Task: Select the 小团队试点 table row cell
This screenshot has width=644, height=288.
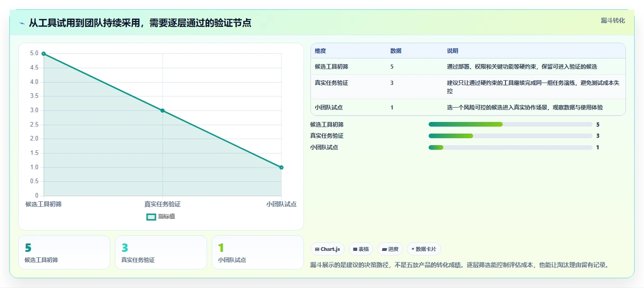Action: pos(328,108)
